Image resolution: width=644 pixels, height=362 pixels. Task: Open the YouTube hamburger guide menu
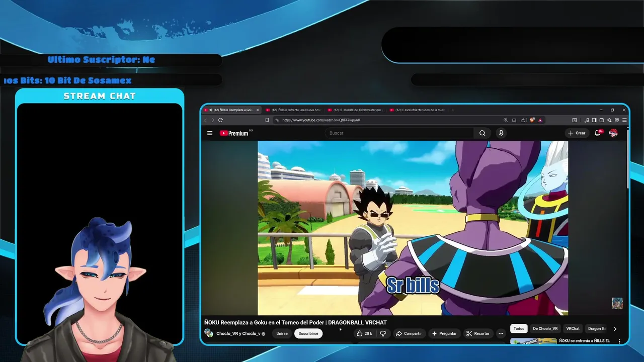tap(210, 133)
